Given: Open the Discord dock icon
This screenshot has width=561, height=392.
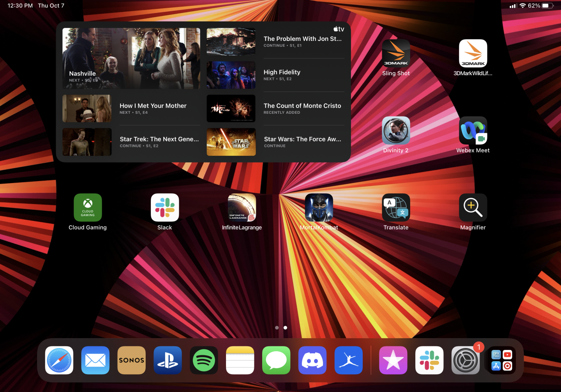Looking at the screenshot, I should coord(312,360).
